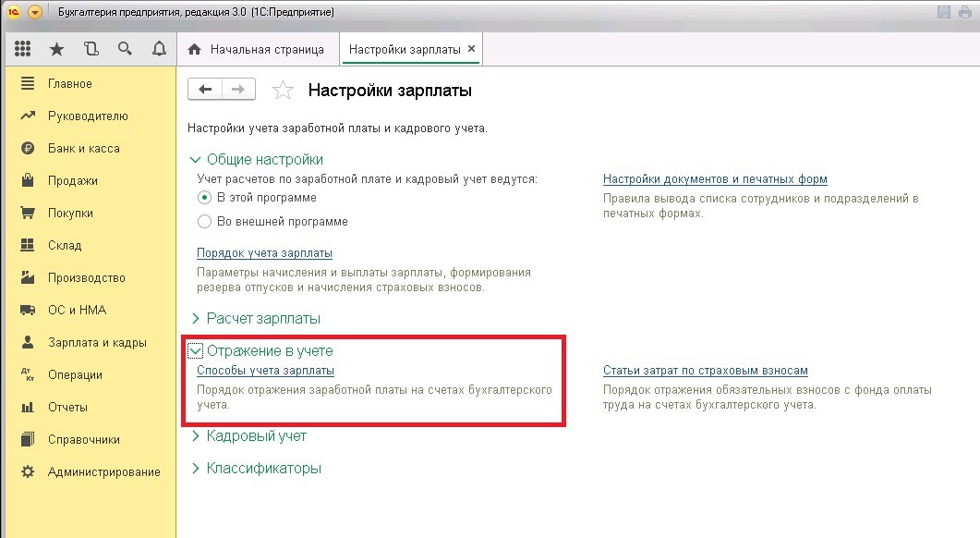
Task: Click the back arrow button
Action: 205,90
